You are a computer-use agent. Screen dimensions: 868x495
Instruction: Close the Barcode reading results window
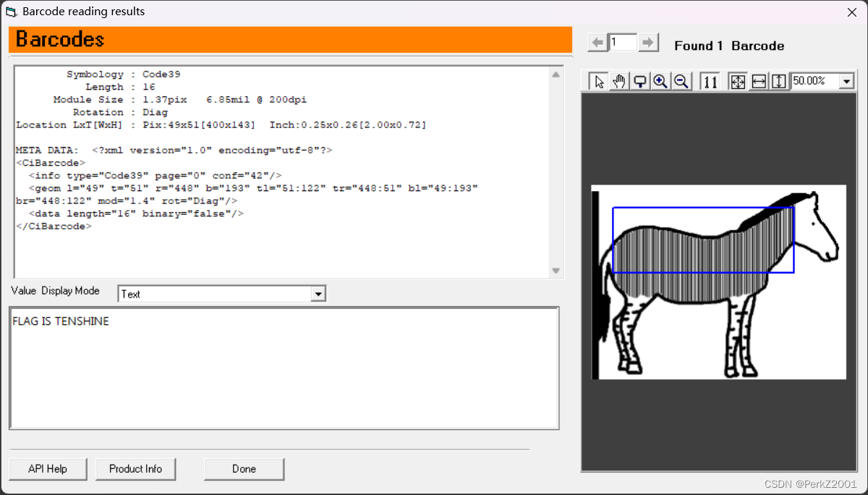(852, 12)
